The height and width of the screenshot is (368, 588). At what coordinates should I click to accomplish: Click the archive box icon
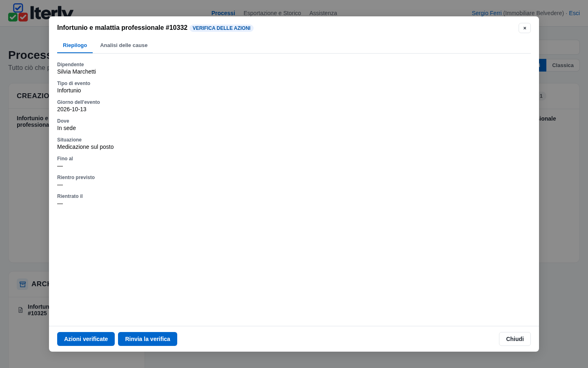(22, 284)
